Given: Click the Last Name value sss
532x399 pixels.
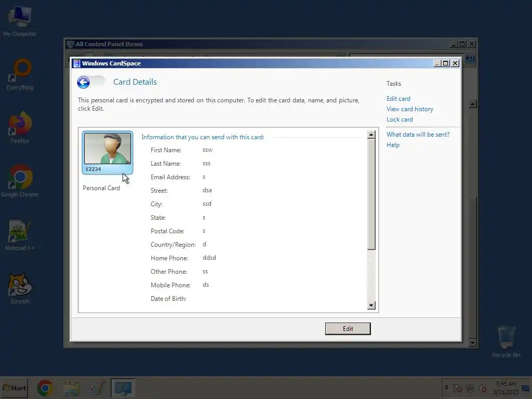Looking at the screenshot, I should click(206, 163).
